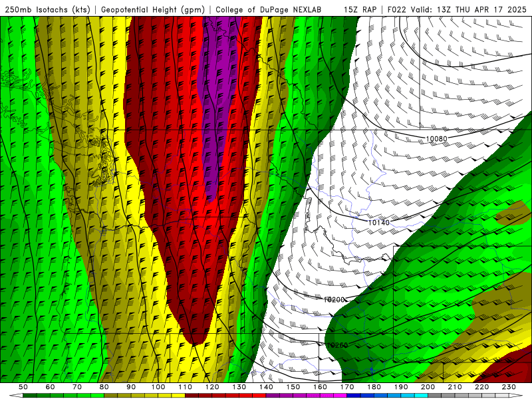
Task: Click 'F022' forecast hour in header
Action: (x=397, y=9)
